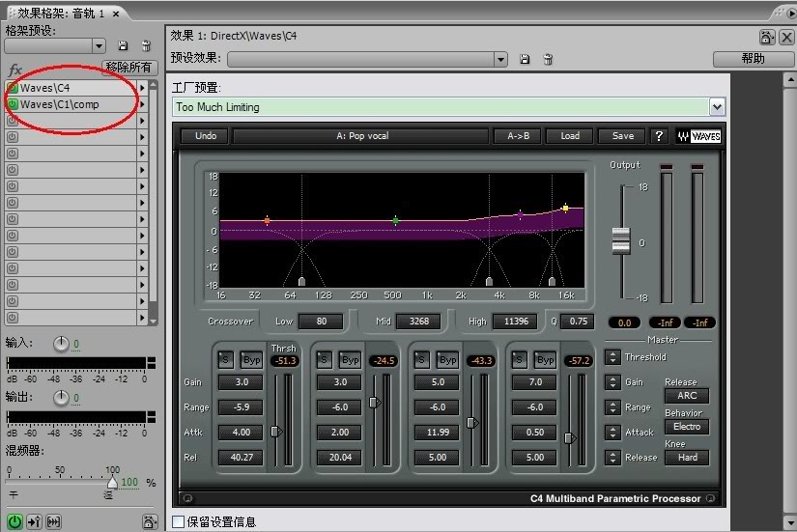Click the A: Pop vocal setup display
The width and height of the screenshot is (797, 532).
(362, 136)
